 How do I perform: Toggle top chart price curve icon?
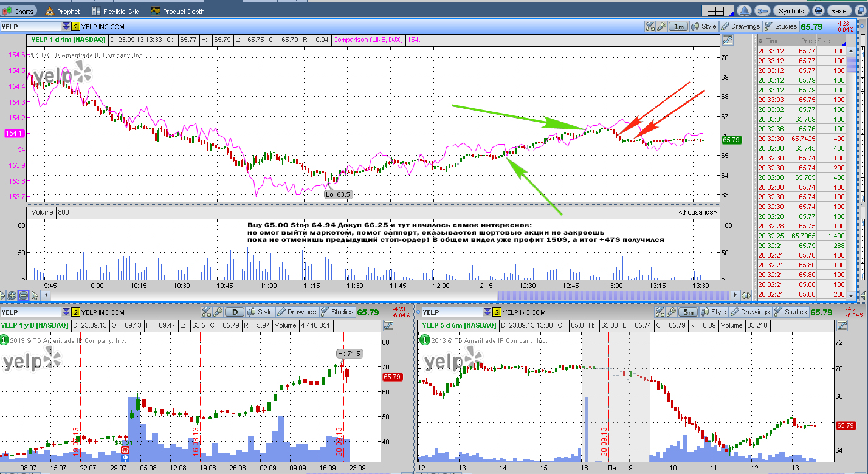click(728, 40)
